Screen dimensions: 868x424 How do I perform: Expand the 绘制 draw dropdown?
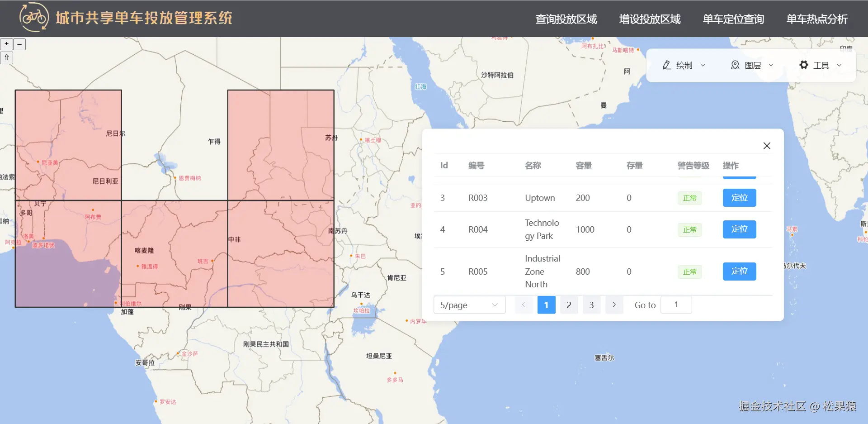tap(684, 65)
